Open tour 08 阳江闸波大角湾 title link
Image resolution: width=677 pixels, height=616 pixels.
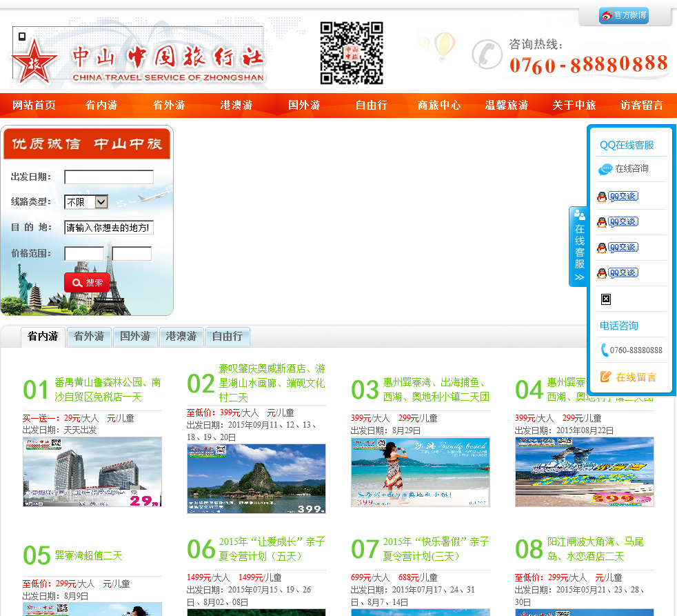[x=596, y=549]
